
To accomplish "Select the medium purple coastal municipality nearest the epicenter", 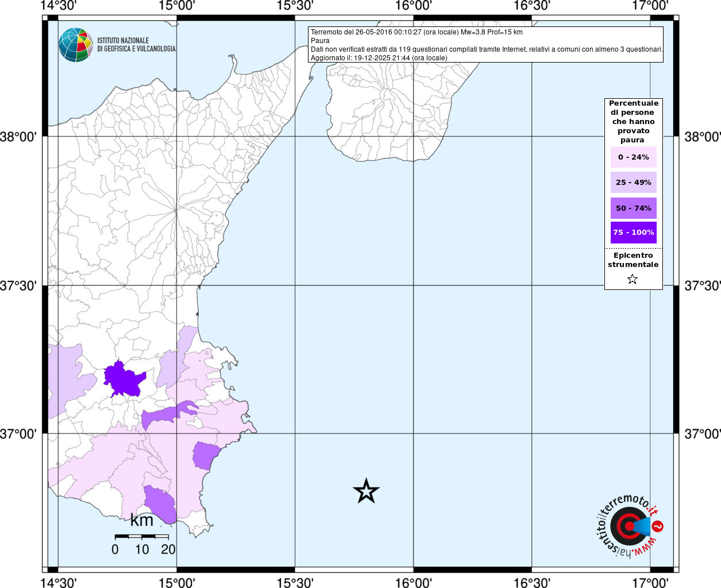I will (205, 456).
